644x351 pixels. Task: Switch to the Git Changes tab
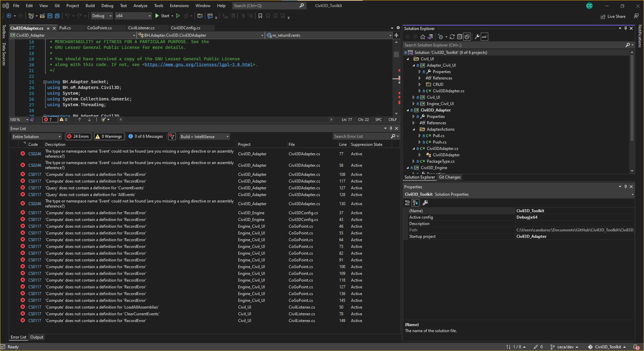(x=450, y=177)
